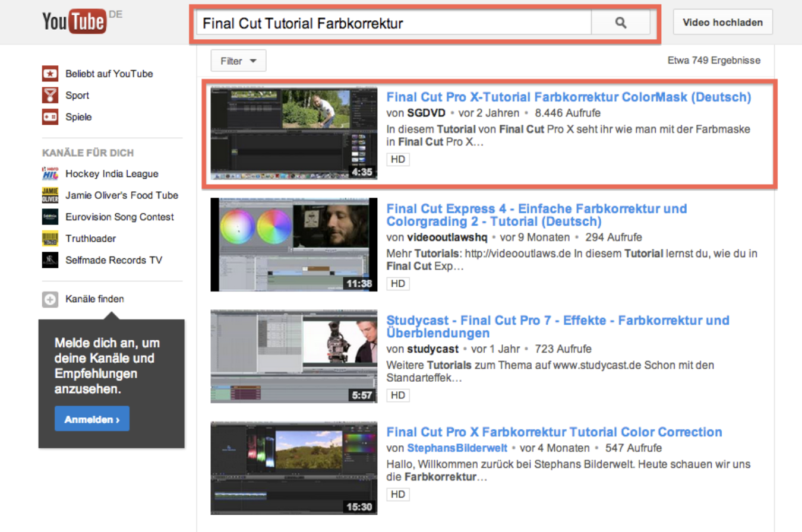802x532 pixels.
Task: Click the HD badge of the StephansBilderwelt video
Action: coord(398,494)
